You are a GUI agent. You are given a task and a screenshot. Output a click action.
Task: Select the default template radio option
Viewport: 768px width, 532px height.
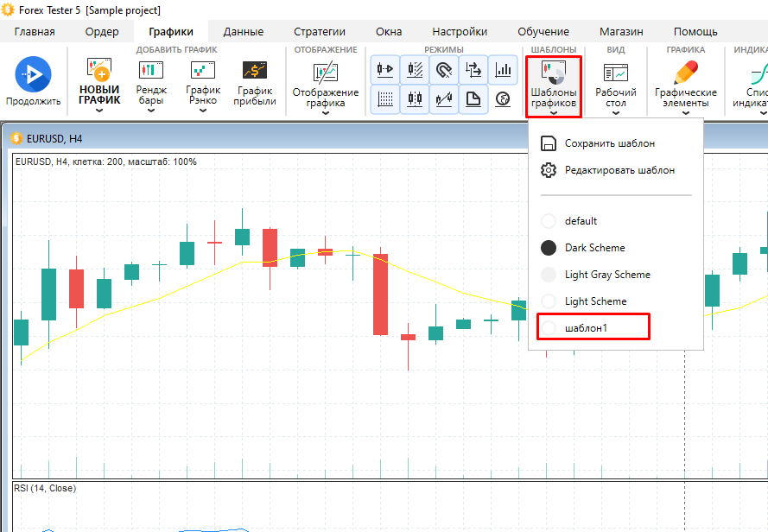(x=549, y=221)
